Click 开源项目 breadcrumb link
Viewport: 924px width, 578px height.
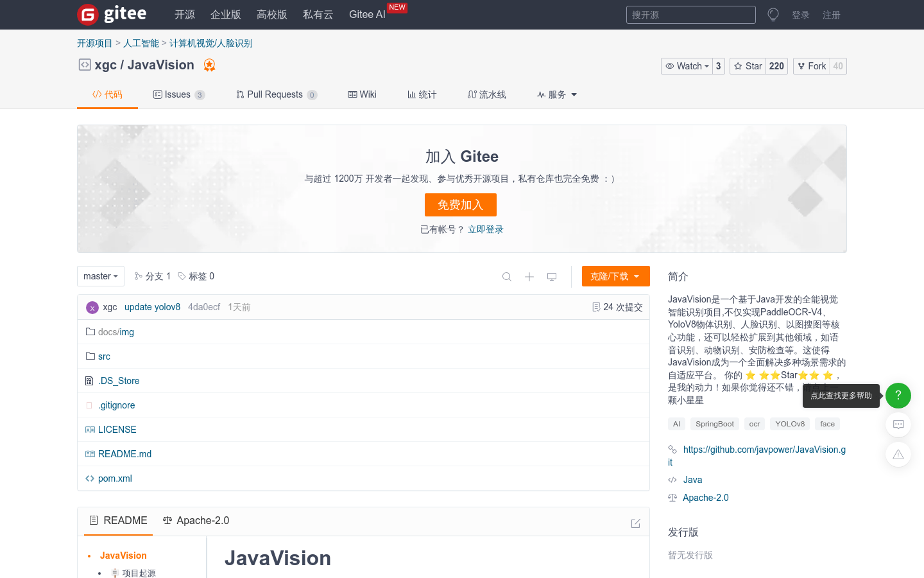tap(95, 43)
